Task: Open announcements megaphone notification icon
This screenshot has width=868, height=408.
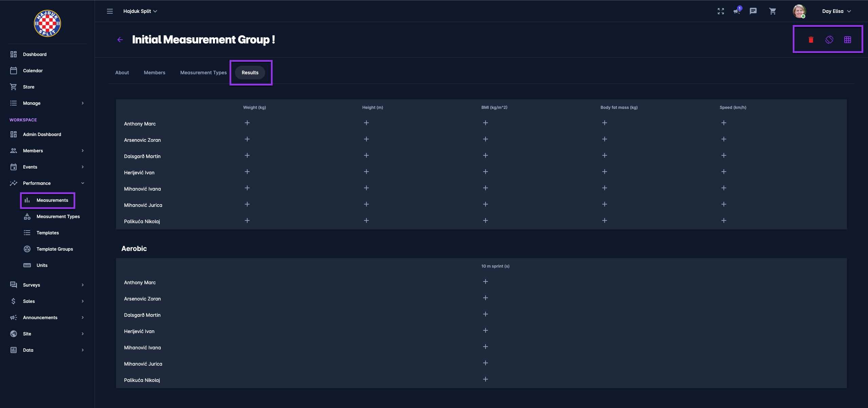Action: (x=737, y=11)
